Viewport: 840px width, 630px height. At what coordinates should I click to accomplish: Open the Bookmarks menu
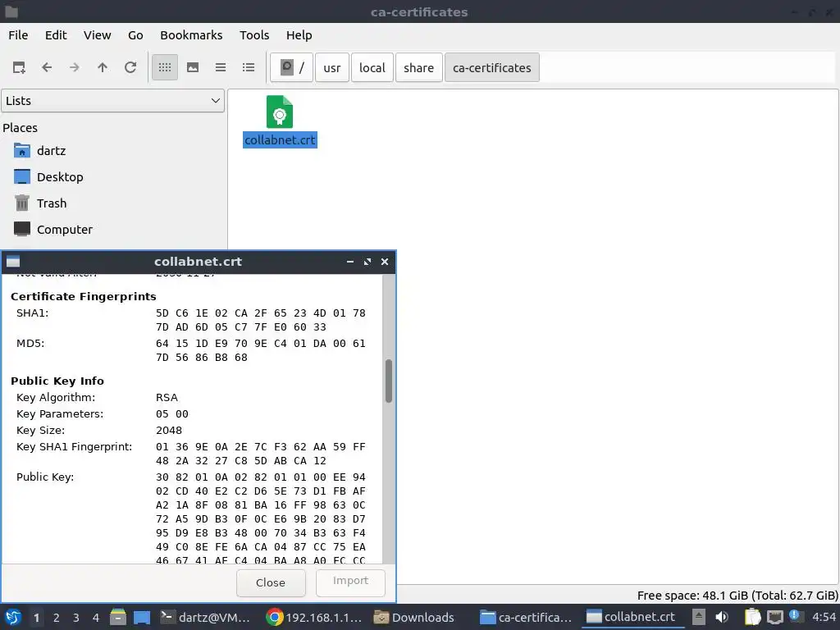pos(191,35)
